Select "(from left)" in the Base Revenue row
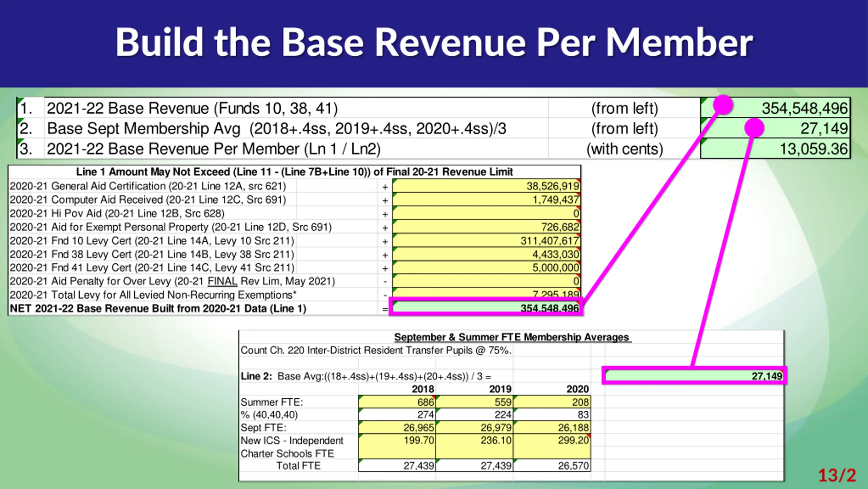The width and height of the screenshot is (868, 489). coord(625,108)
